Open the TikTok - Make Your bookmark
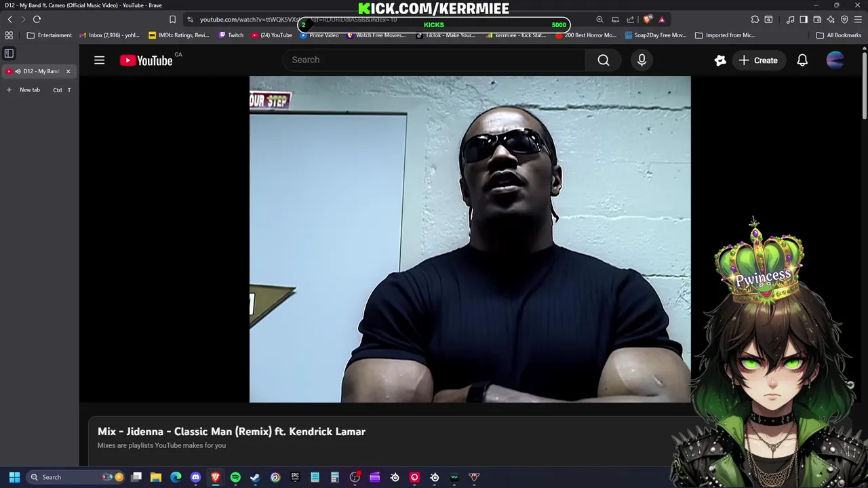 pos(446,35)
